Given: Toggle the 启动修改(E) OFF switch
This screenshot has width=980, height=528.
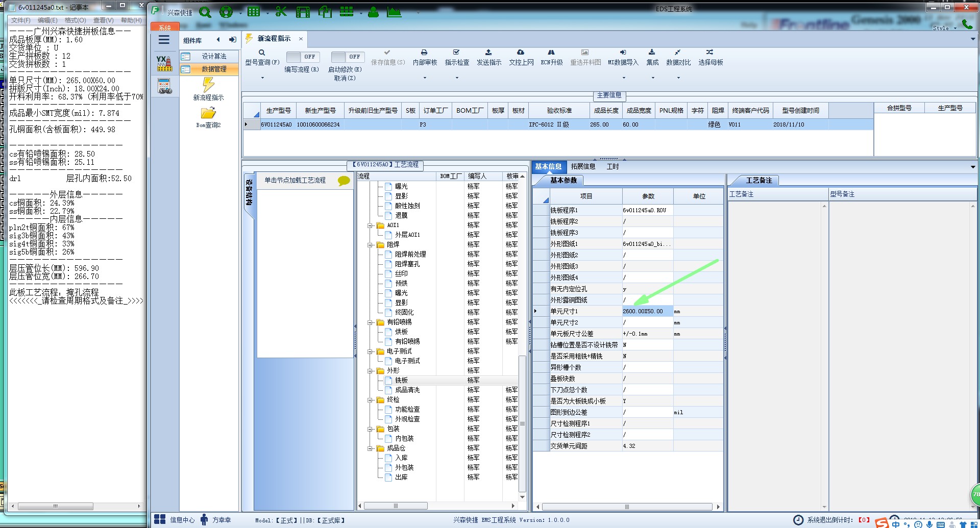Looking at the screenshot, I should (x=347, y=57).
